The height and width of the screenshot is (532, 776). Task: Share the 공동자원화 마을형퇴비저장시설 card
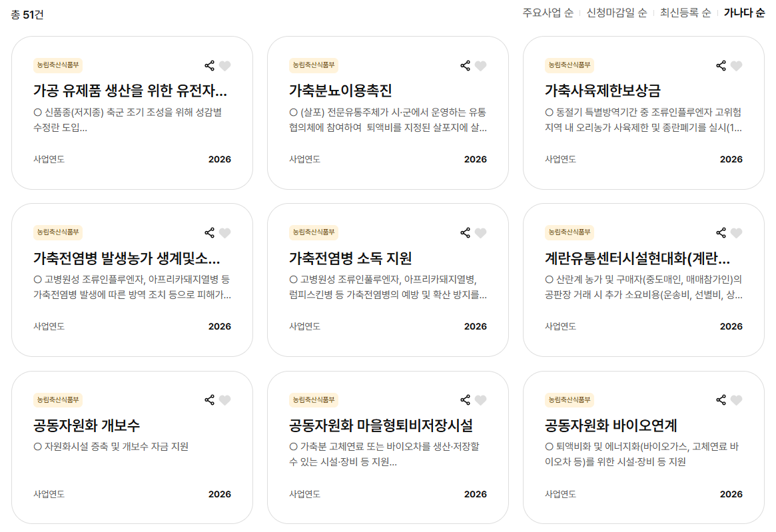click(x=465, y=399)
